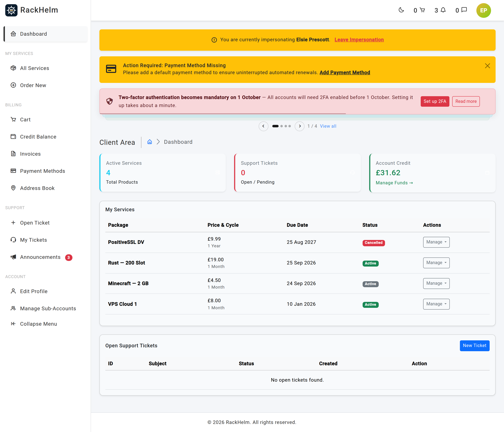Open Order New in sidebar
Viewport: 504px width, 432px height.
point(45,85)
